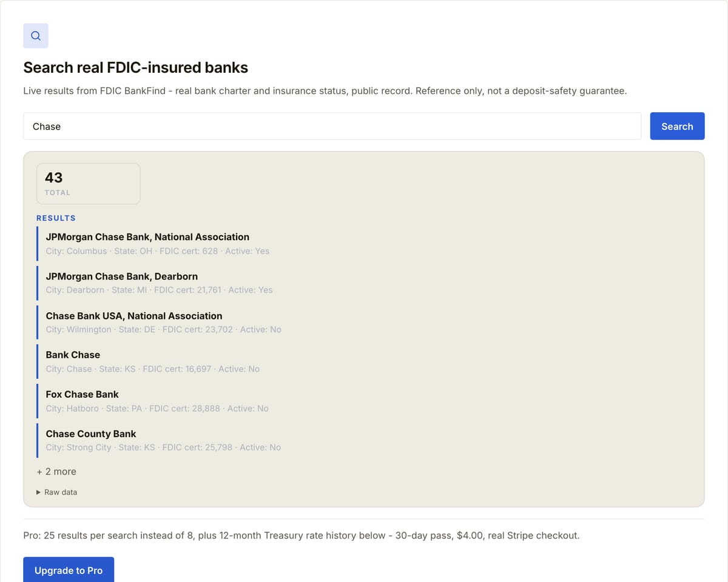Click the 'Live results from FDIC BankFind' description
This screenshot has width=728, height=582.
click(325, 91)
